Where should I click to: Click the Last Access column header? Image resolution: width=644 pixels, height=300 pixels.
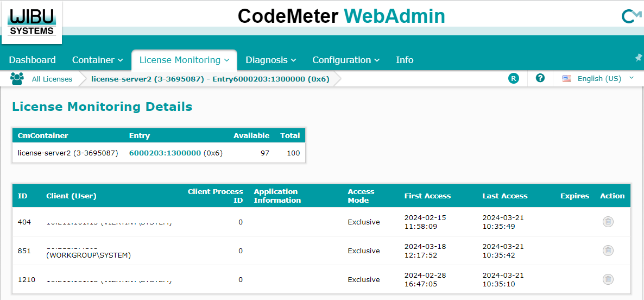pos(504,196)
